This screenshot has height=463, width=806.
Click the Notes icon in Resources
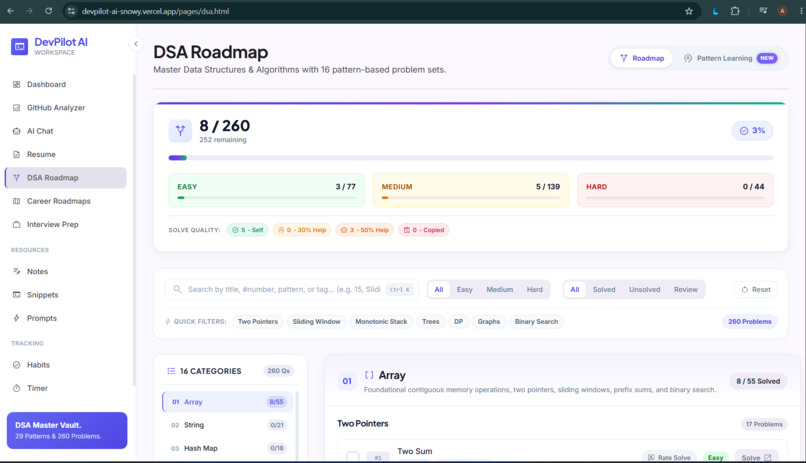click(x=16, y=271)
